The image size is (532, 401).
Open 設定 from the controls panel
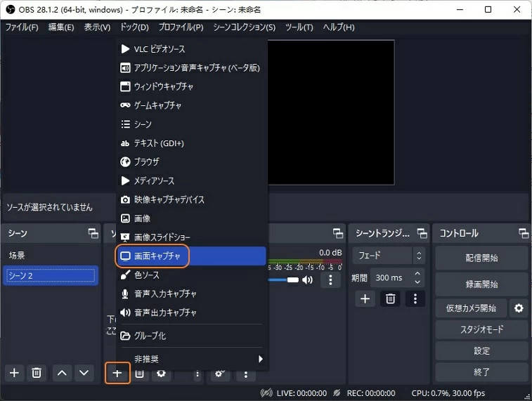pyautogui.click(x=482, y=350)
